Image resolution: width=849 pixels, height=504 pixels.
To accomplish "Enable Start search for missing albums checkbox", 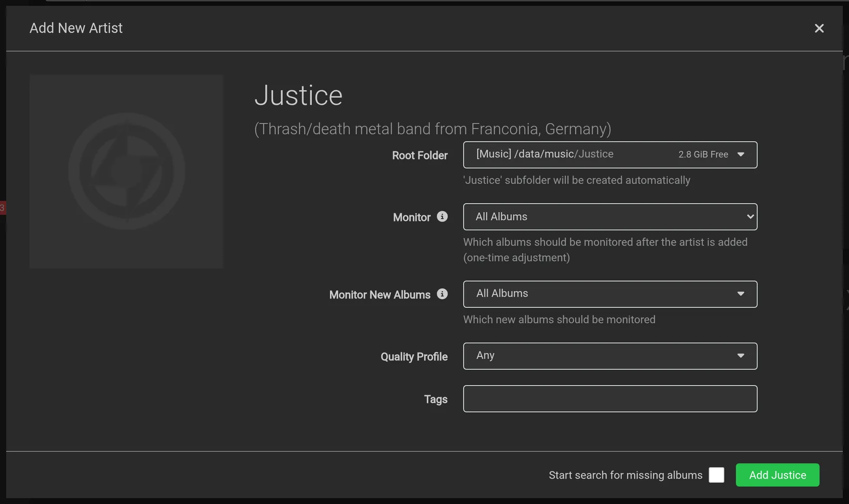I will [716, 475].
